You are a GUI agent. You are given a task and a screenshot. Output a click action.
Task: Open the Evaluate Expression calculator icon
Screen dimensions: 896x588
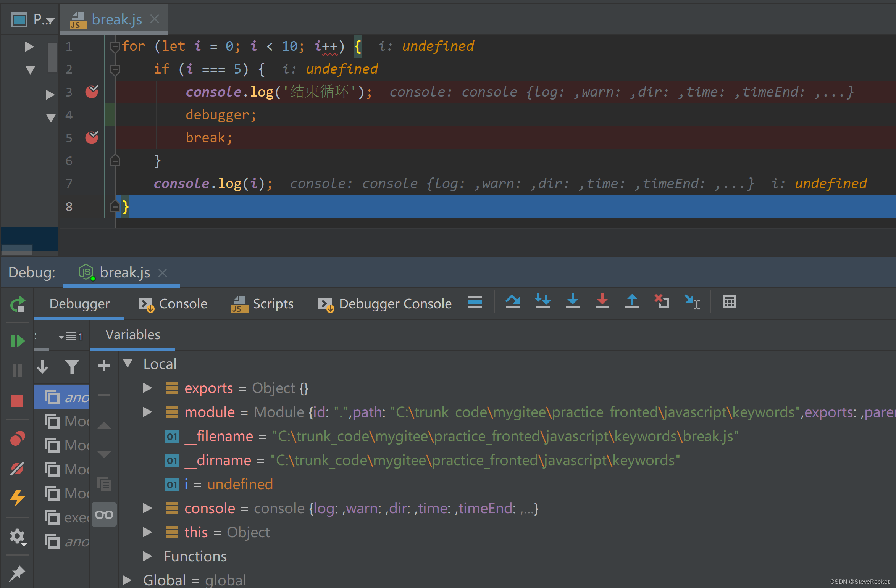(729, 302)
